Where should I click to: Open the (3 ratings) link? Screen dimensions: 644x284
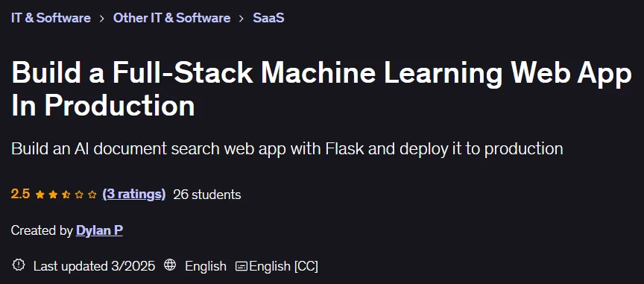(134, 194)
